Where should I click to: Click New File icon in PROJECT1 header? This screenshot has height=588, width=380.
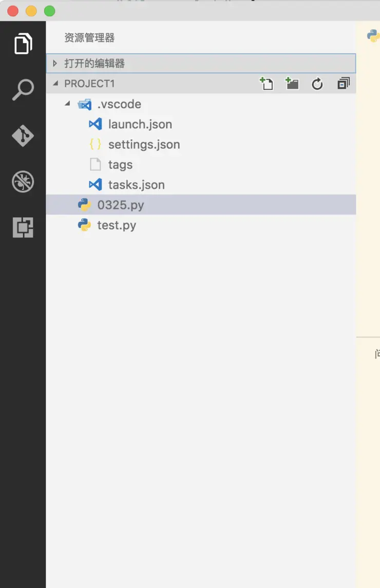pos(267,83)
